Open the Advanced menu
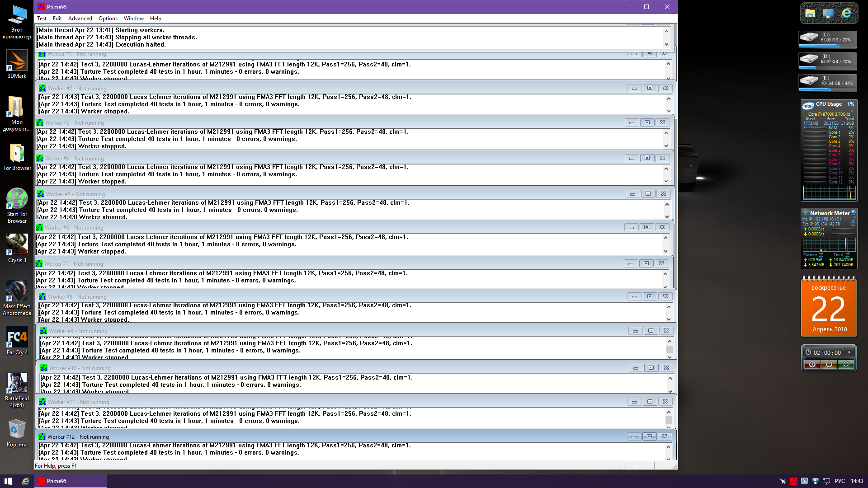This screenshot has width=868, height=488. click(80, 19)
